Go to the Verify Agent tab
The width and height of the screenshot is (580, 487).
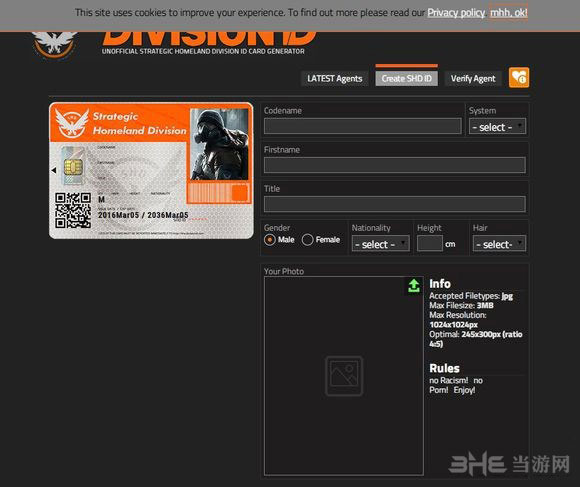473,79
